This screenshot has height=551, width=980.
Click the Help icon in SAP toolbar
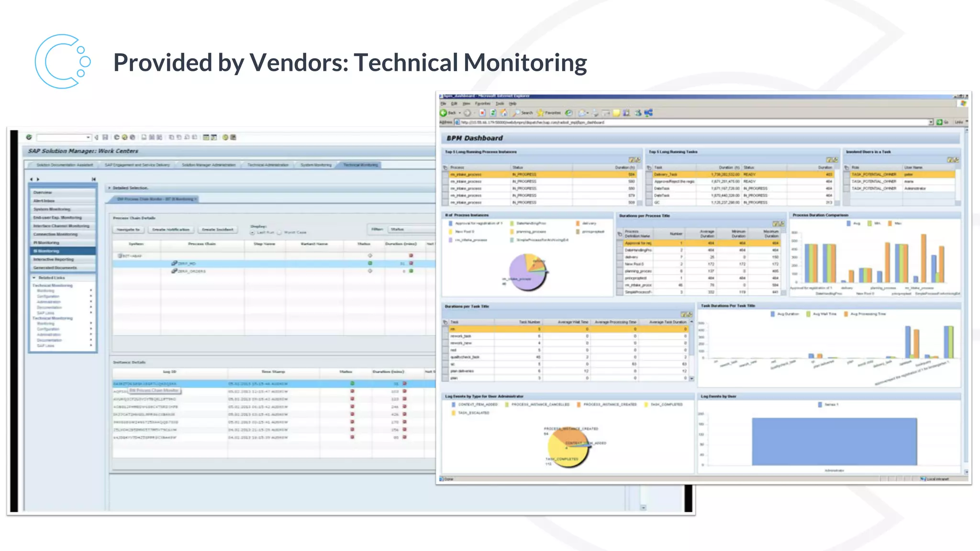click(226, 137)
